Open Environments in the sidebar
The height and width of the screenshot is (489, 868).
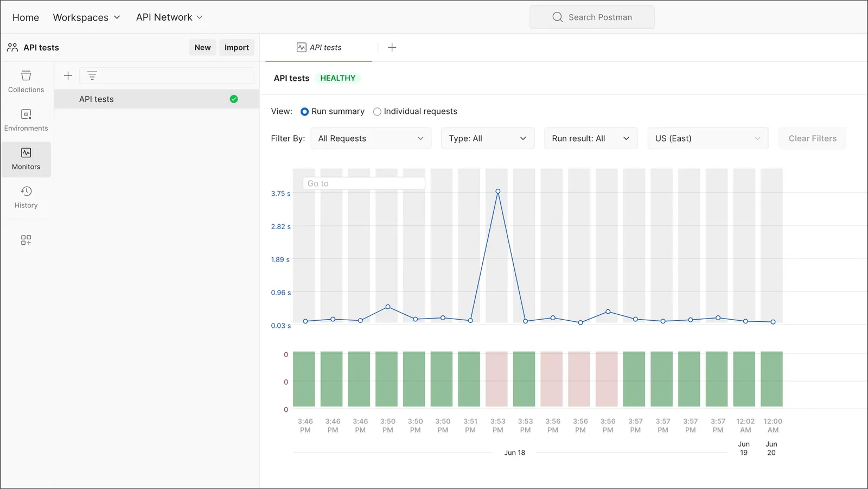click(26, 120)
